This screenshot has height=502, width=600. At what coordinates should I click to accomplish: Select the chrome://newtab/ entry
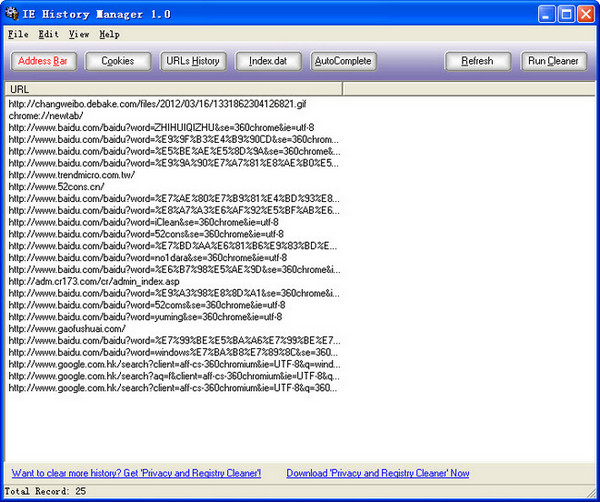click(46, 116)
